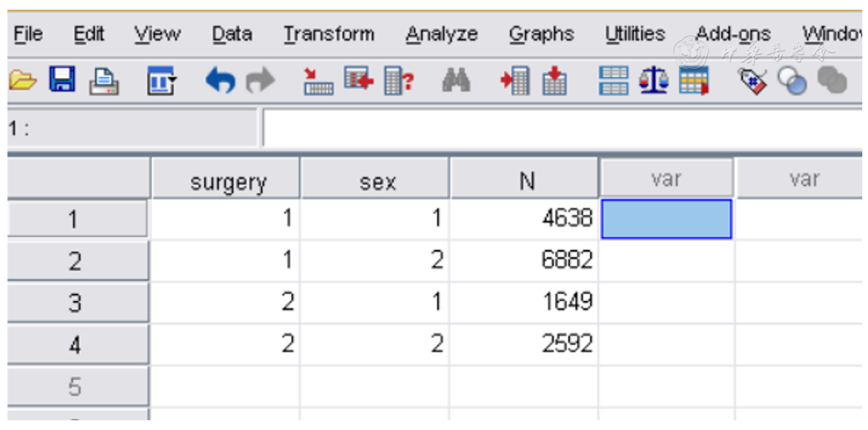Open the Analyze menu

(x=441, y=34)
